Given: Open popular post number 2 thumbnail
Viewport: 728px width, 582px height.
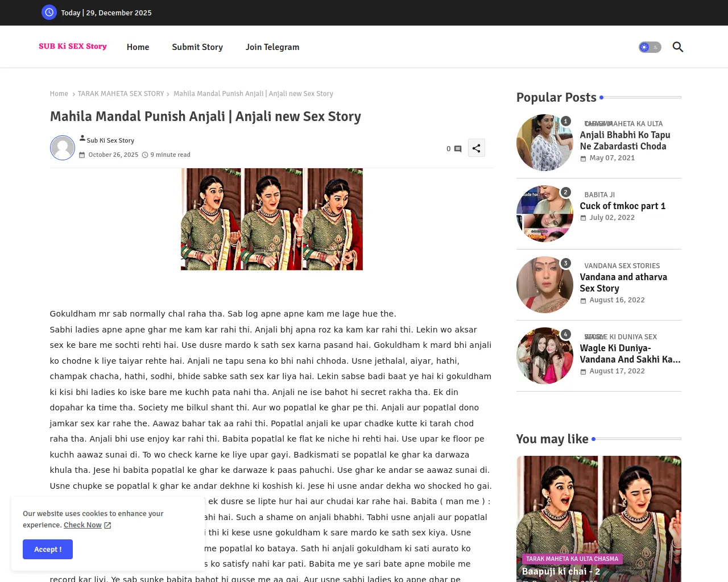Looking at the screenshot, I should (x=545, y=214).
